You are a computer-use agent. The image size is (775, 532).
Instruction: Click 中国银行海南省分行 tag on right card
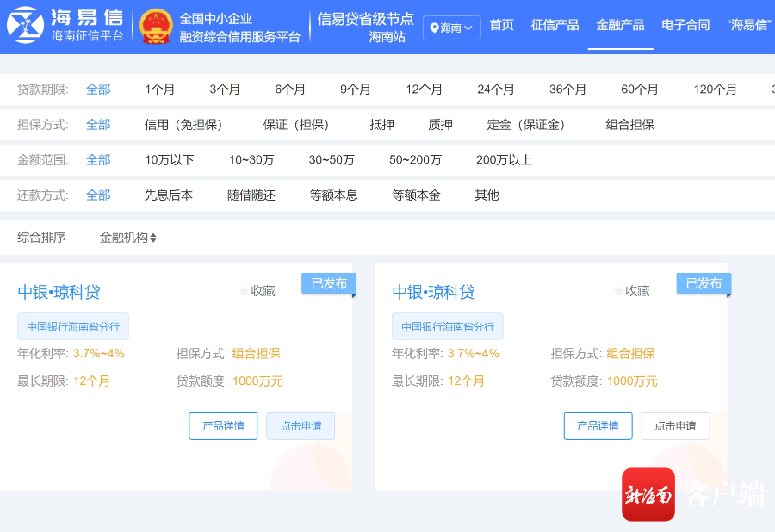[x=448, y=326]
